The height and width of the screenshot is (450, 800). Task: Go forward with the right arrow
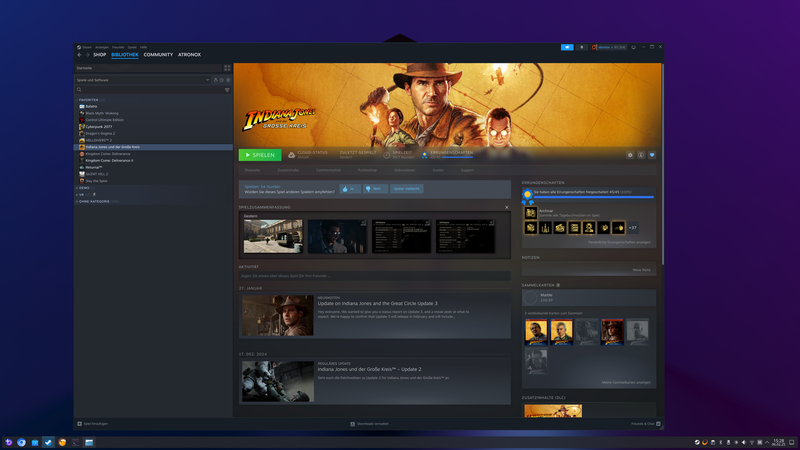87,55
